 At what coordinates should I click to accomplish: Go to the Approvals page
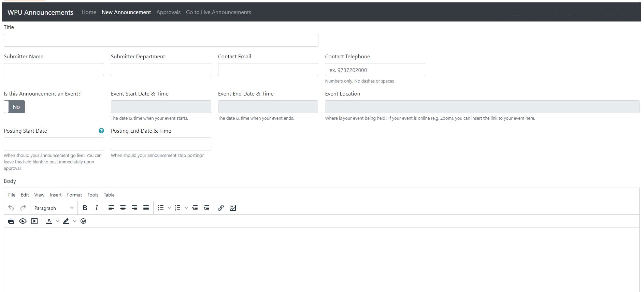(168, 12)
